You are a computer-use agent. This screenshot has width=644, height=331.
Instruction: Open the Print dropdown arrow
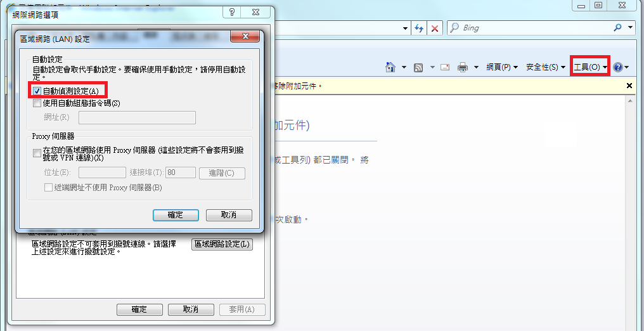tap(476, 67)
